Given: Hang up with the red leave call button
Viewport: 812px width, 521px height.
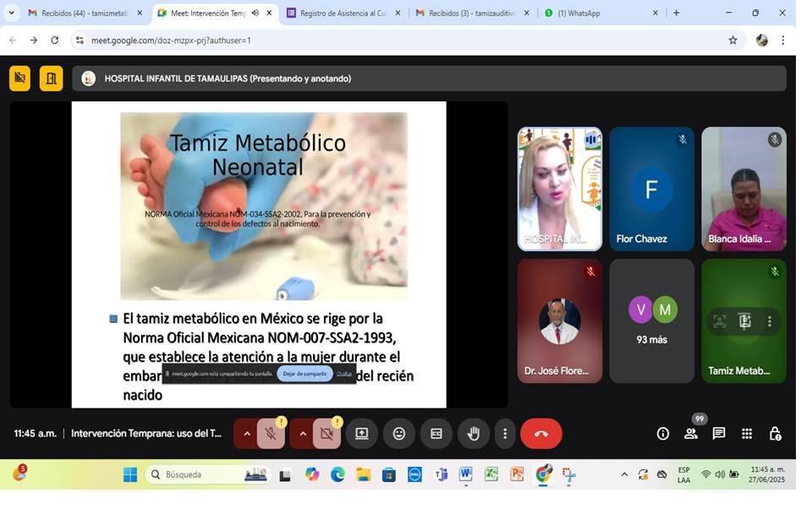Looking at the screenshot, I should tap(541, 434).
